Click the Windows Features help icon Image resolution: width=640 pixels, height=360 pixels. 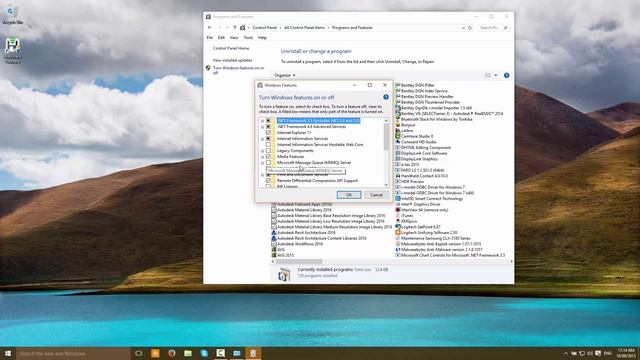pyautogui.click(x=386, y=97)
